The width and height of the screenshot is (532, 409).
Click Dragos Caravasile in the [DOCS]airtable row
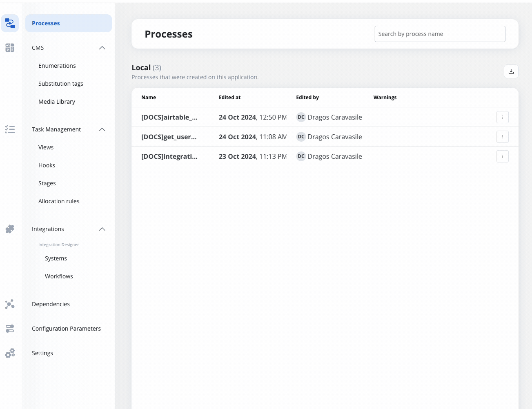point(335,117)
